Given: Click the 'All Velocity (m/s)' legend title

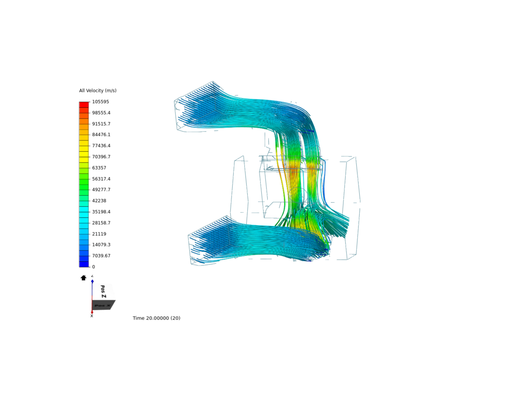Looking at the screenshot, I should [x=98, y=91].
